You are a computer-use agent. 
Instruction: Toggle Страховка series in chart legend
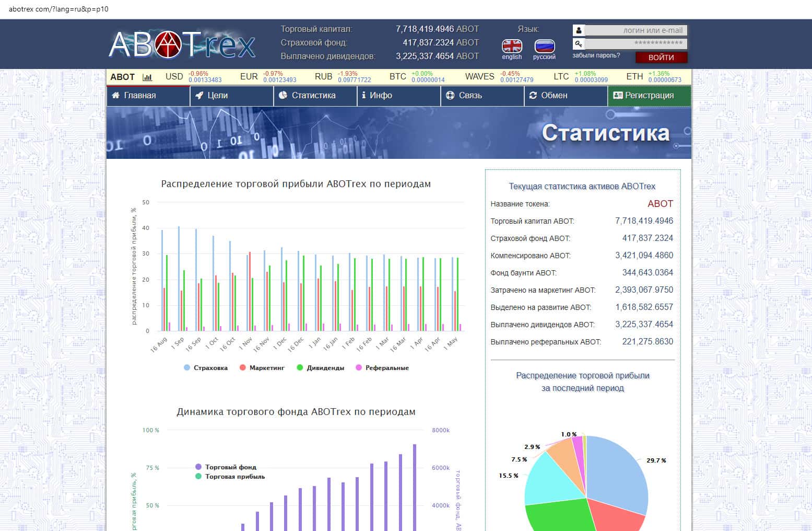coord(206,368)
